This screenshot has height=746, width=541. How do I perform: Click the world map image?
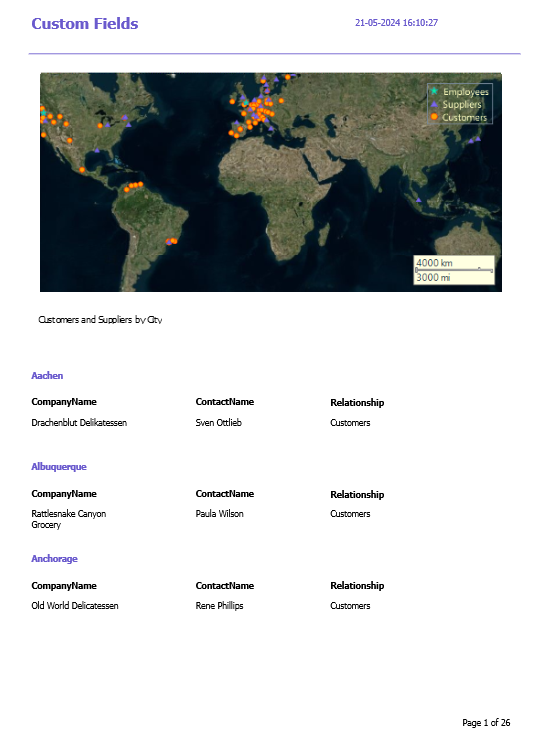point(271,182)
